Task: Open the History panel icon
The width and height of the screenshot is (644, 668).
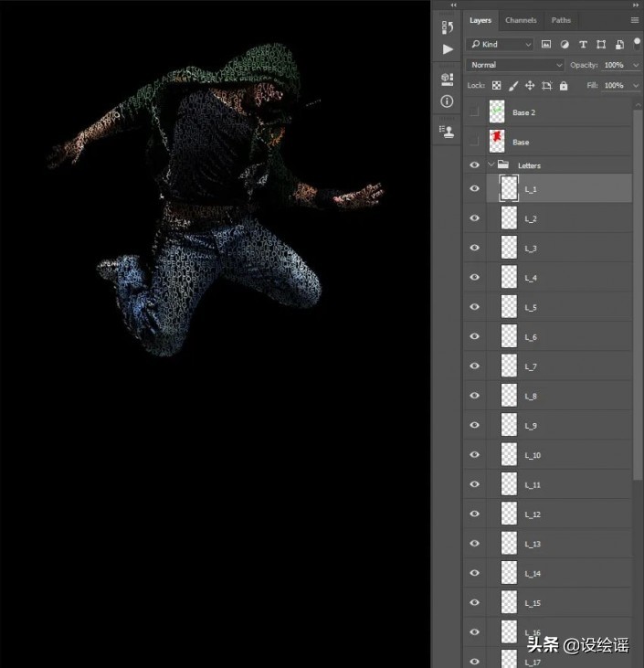Action: (x=447, y=27)
